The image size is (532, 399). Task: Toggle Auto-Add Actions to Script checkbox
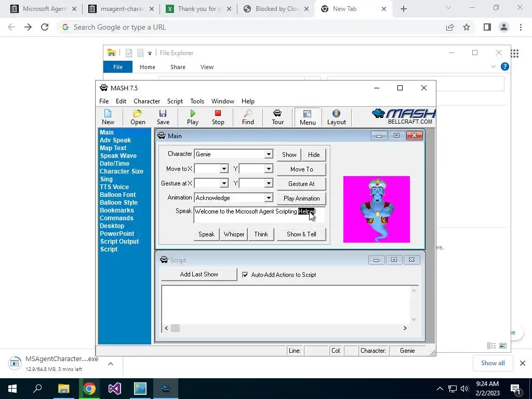[245, 275]
